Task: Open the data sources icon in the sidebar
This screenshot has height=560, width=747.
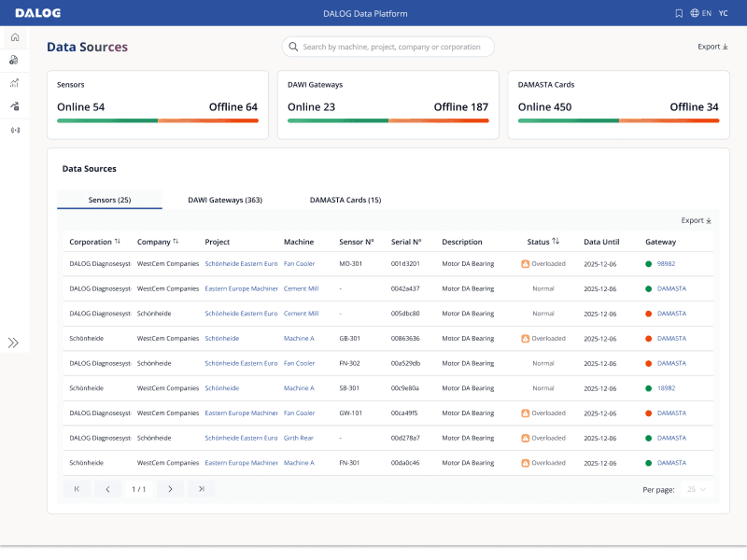Action: [15, 106]
